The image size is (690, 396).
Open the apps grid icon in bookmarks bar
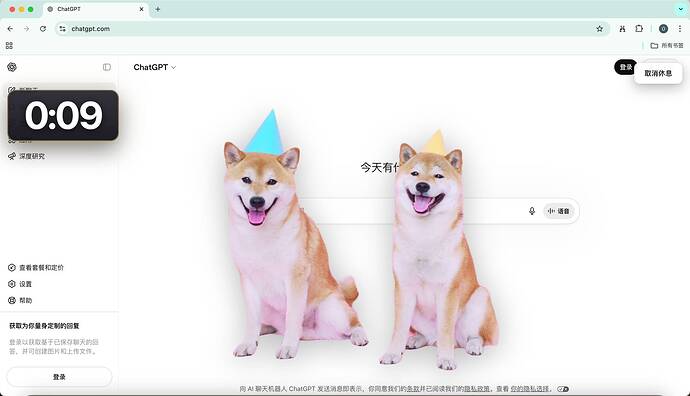(9, 45)
